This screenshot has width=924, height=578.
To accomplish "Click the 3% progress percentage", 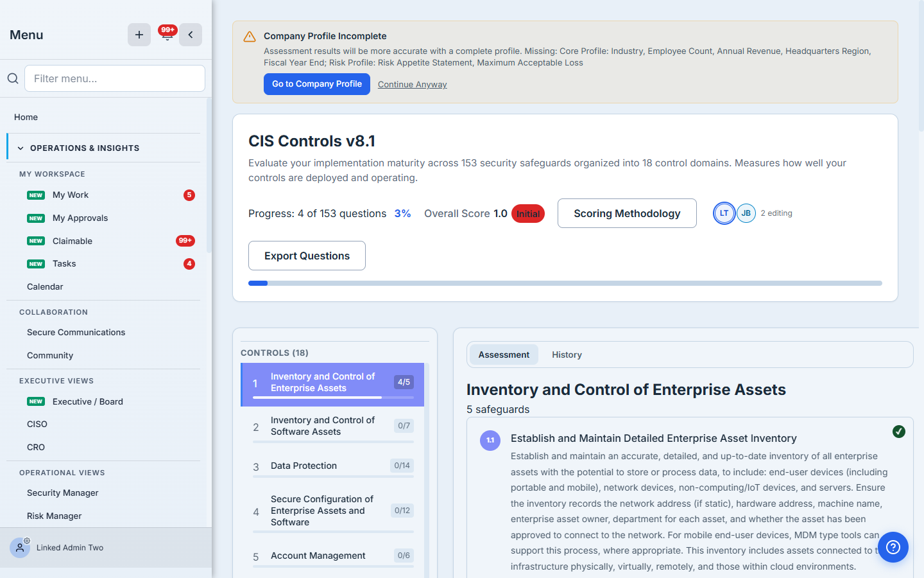I will click(402, 214).
